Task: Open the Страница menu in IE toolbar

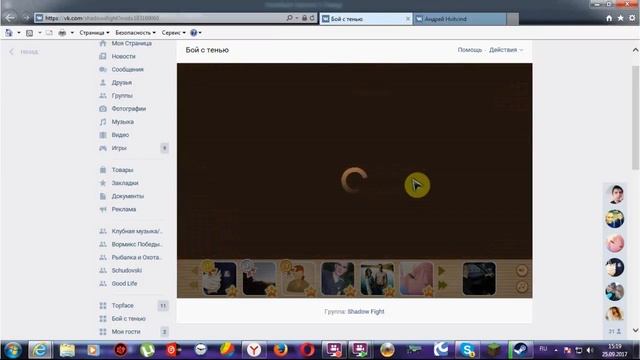Action: 94,33
